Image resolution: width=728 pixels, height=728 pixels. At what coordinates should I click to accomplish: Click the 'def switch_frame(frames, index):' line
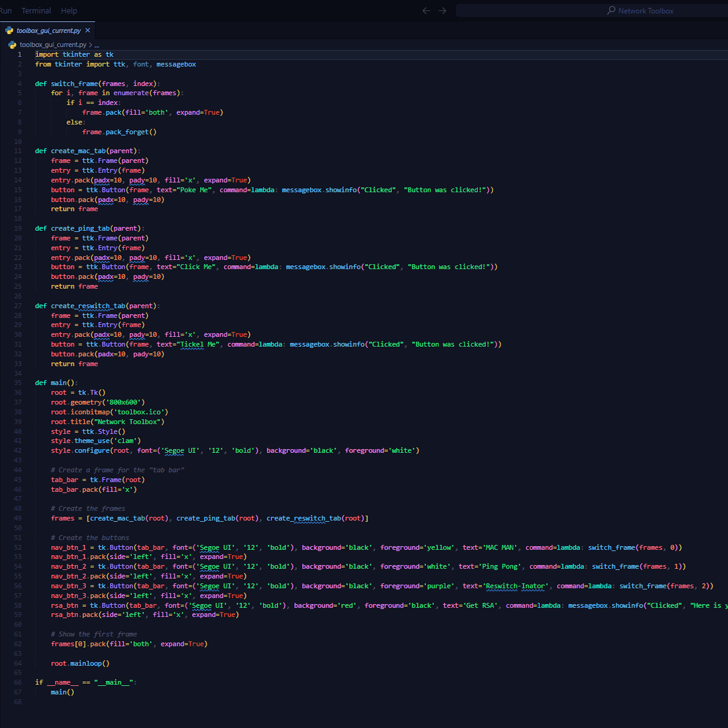click(x=98, y=84)
